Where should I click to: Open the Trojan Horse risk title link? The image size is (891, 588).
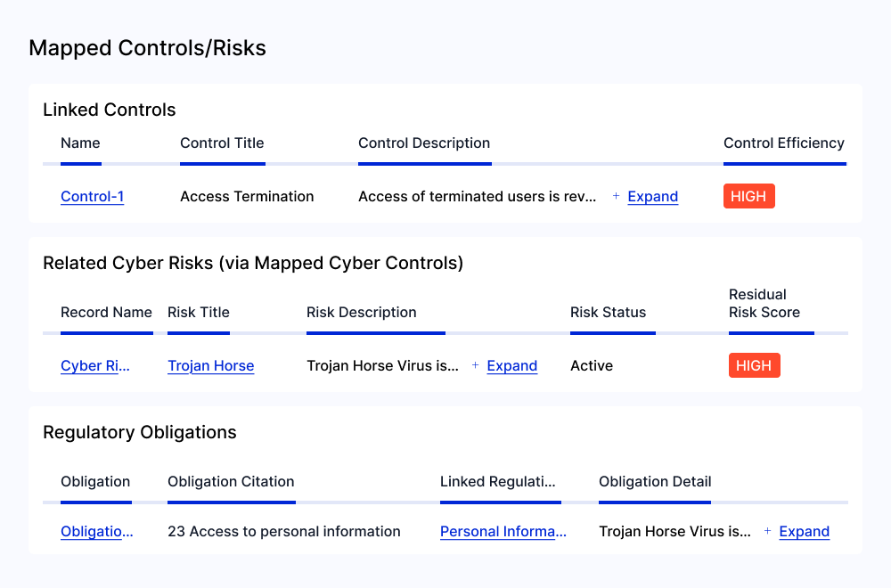210,366
